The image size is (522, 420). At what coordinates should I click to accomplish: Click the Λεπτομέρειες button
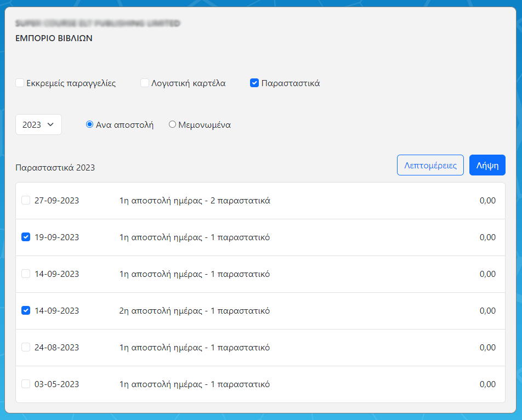tap(430, 166)
